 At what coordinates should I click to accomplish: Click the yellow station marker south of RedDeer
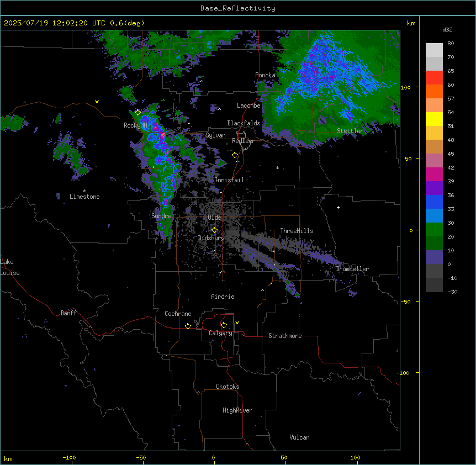[235, 155]
